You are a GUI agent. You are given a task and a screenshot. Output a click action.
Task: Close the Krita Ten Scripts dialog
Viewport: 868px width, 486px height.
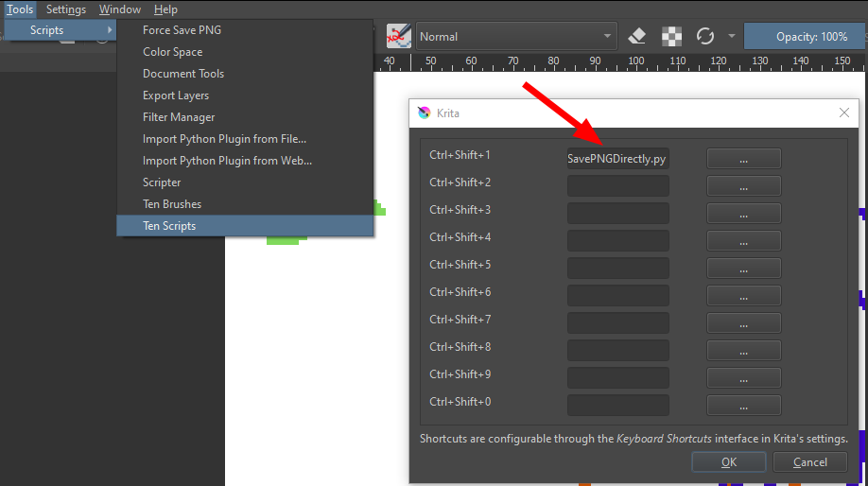pyautogui.click(x=844, y=113)
